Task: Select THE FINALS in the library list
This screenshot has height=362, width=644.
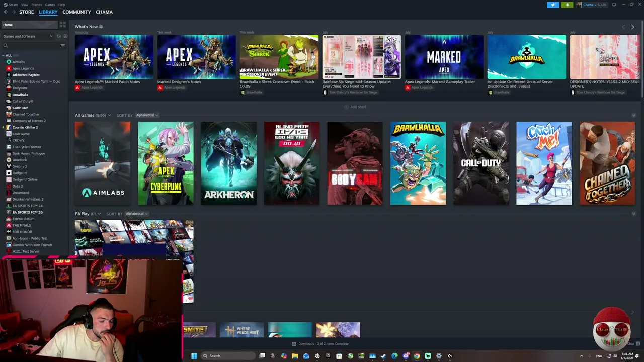Action: (22, 225)
